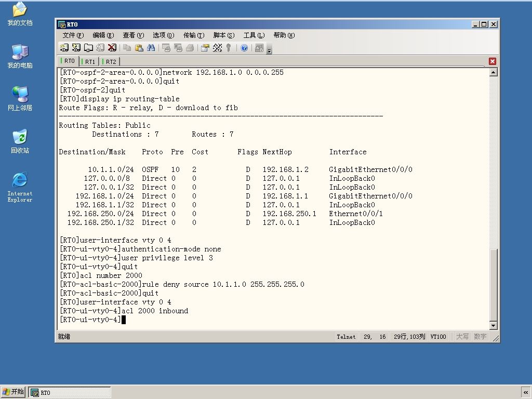Open the 文件(F) menu
The height and width of the screenshot is (399, 532).
click(x=73, y=35)
